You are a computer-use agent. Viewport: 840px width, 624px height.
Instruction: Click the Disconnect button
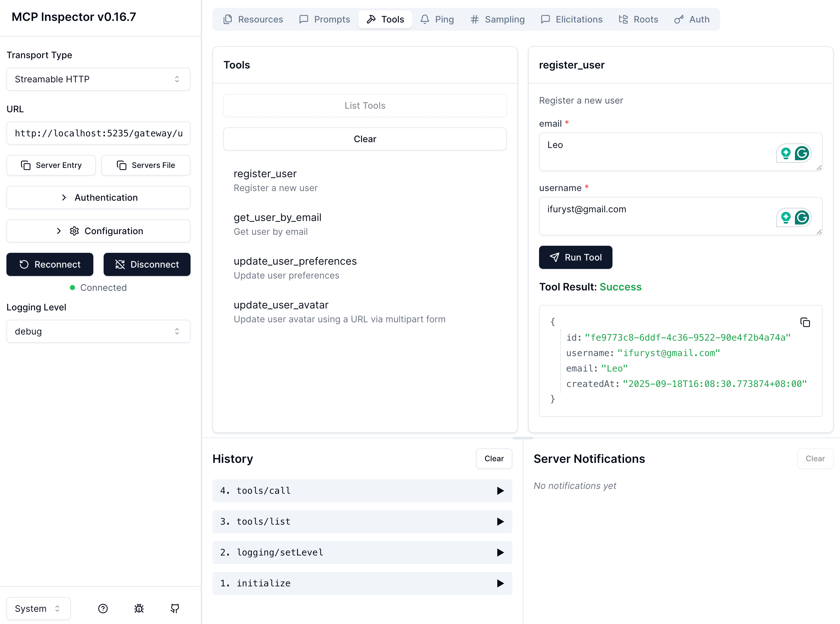pos(147,264)
